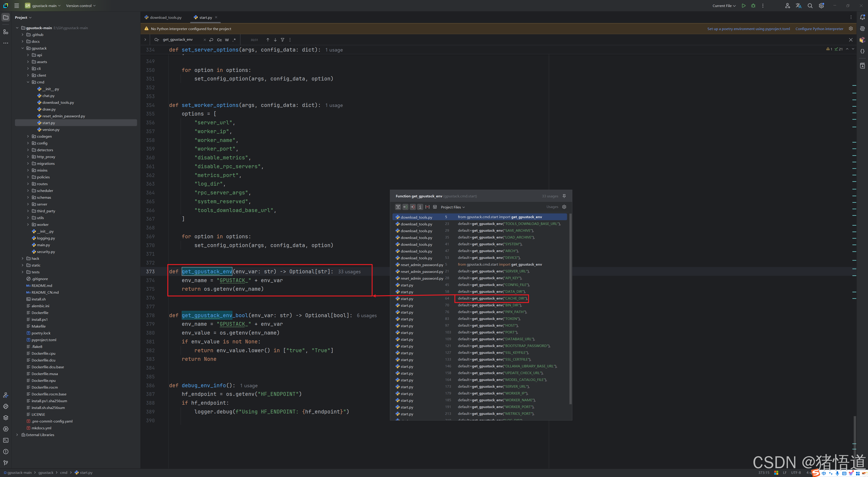Expand the codegen folder in the project tree
Screen dimensions: 868x477
pyautogui.click(x=28, y=137)
